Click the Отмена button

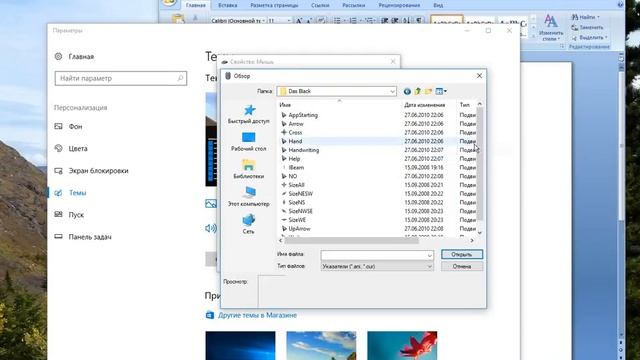click(462, 266)
